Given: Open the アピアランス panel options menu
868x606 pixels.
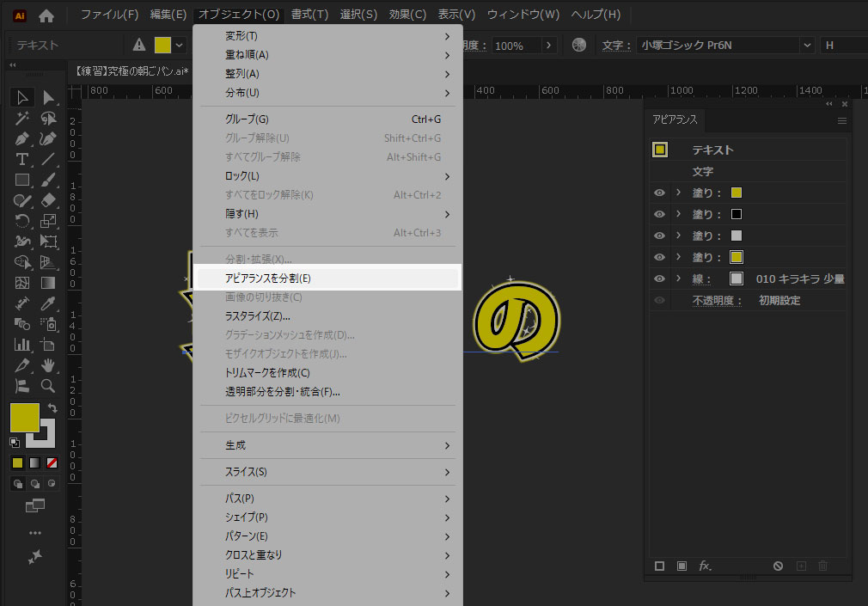Looking at the screenshot, I should pos(842,121).
